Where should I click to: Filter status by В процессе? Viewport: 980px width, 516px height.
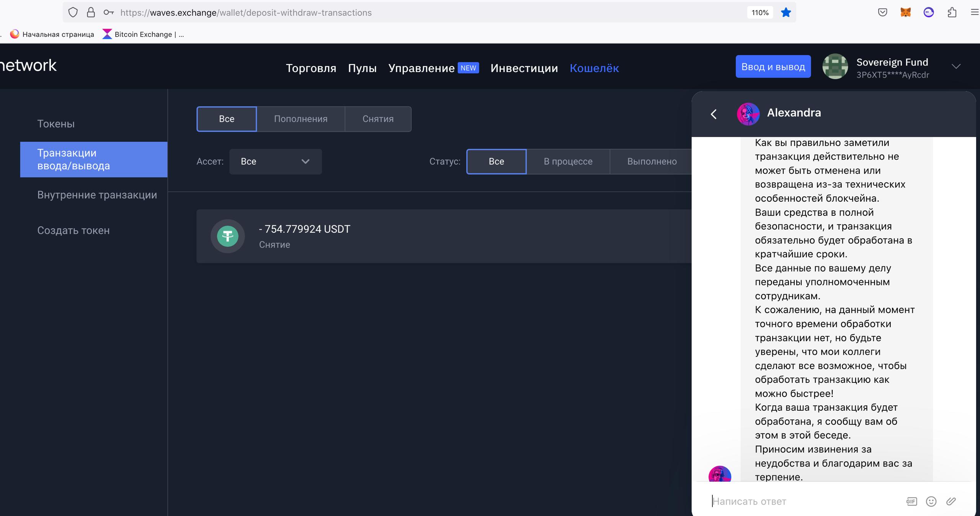pos(568,162)
